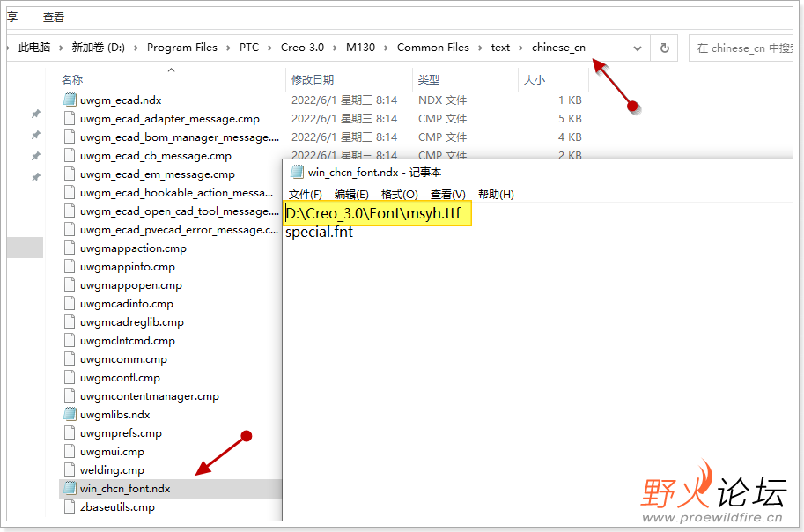Open the Explorer 查看 ribbon tab
Image resolution: width=804 pixels, height=532 pixels.
(x=54, y=18)
